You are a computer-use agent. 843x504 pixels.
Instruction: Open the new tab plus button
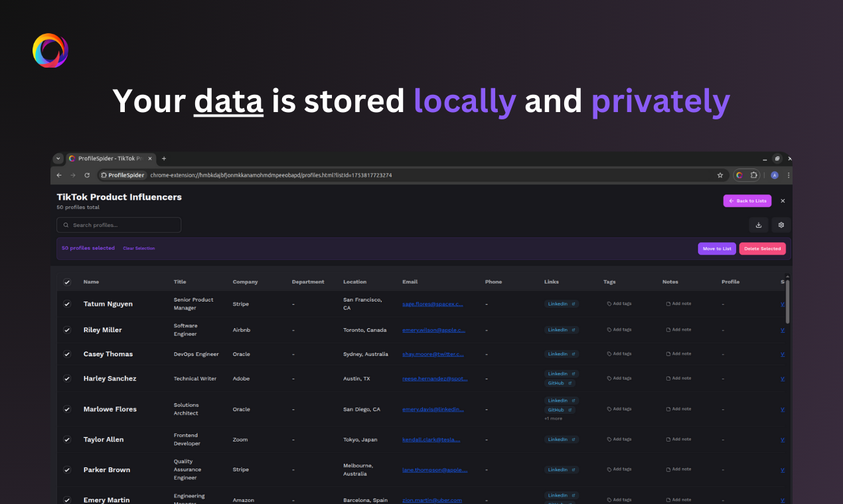click(164, 158)
